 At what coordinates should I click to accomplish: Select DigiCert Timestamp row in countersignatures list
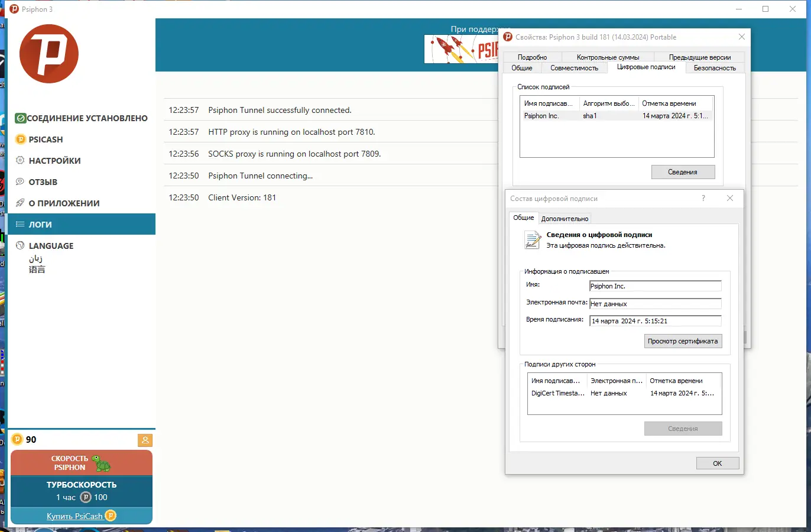[x=624, y=393]
